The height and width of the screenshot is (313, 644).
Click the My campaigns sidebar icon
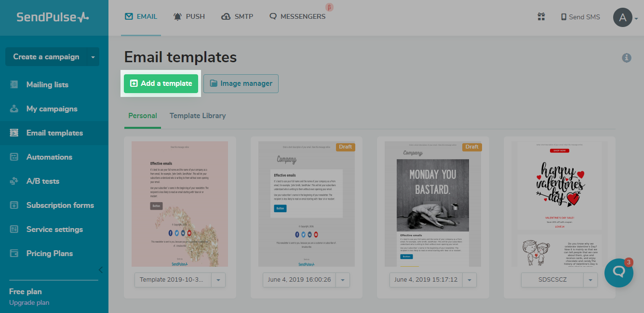point(14,109)
